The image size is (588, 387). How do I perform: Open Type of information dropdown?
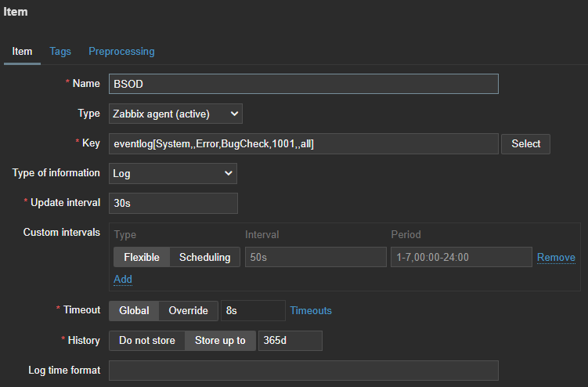(172, 173)
